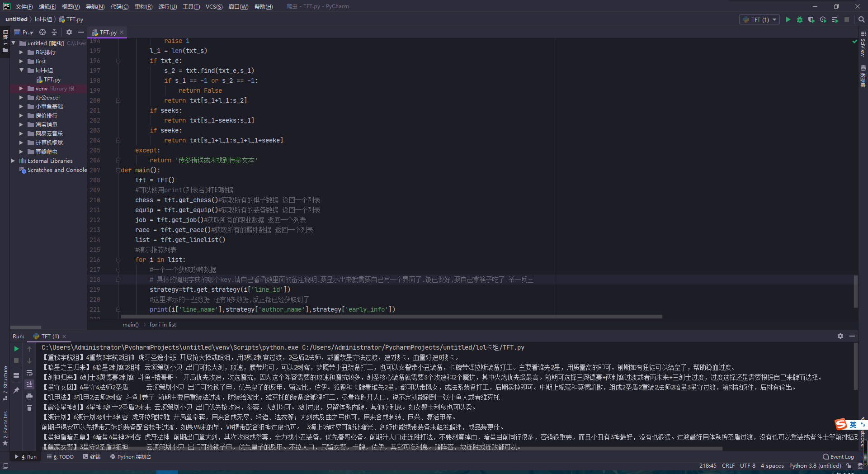This screenshot has height=474, width=868.
Task: Hide the Project panel with minus icon
Action: (x=81, y=32)
